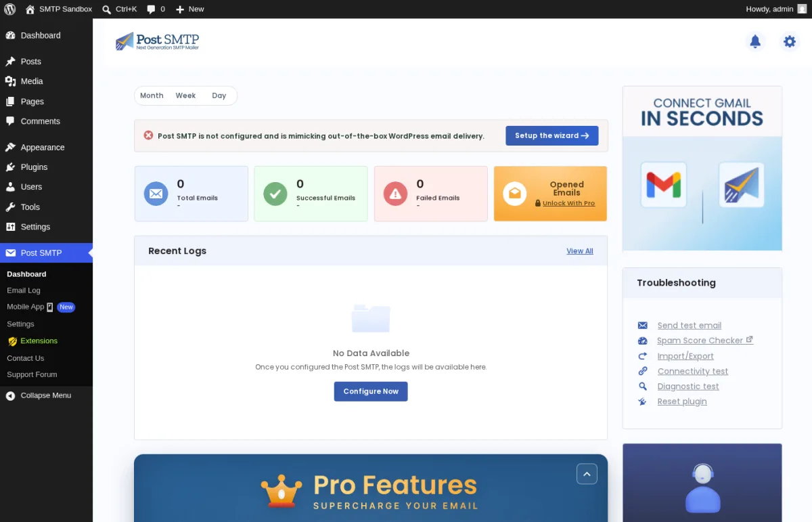Click the Connect Gmail in Seconds banner
The image size is (812, 522).
tap(702, 169)
